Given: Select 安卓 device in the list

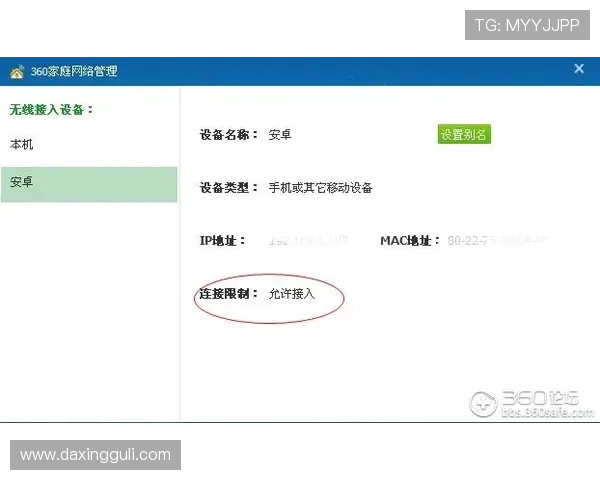Looking at the screenshot, I should pos(89,184).
